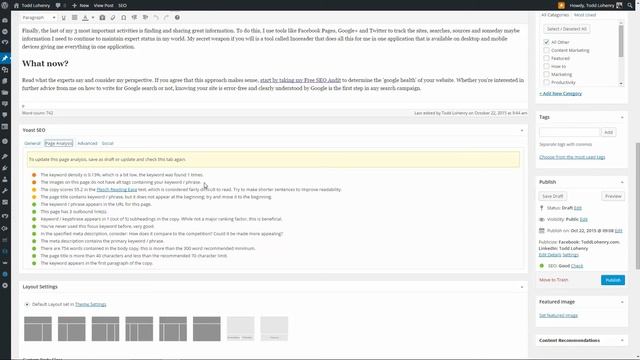Check the Content Marketing category

click(546, 50)
